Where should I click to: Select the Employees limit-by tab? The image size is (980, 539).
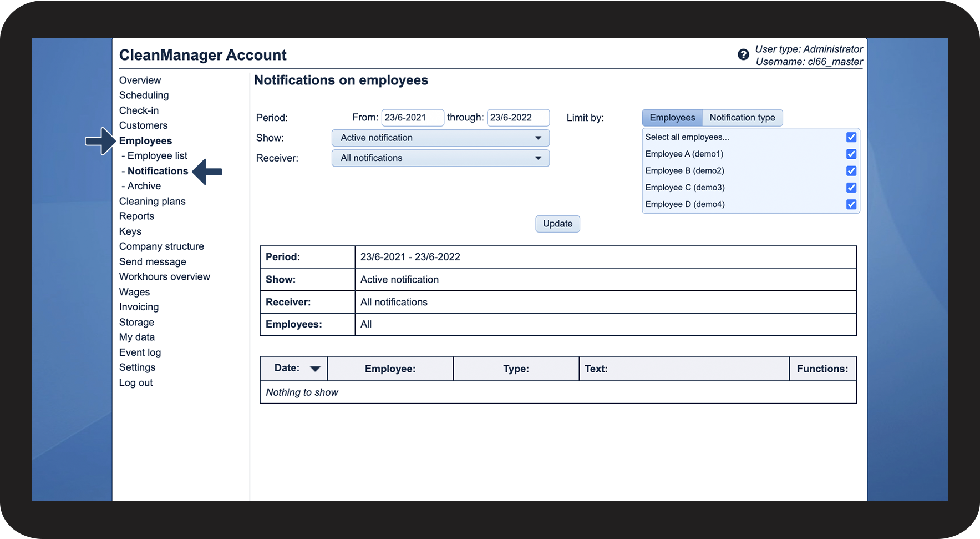tap(672, 118)
